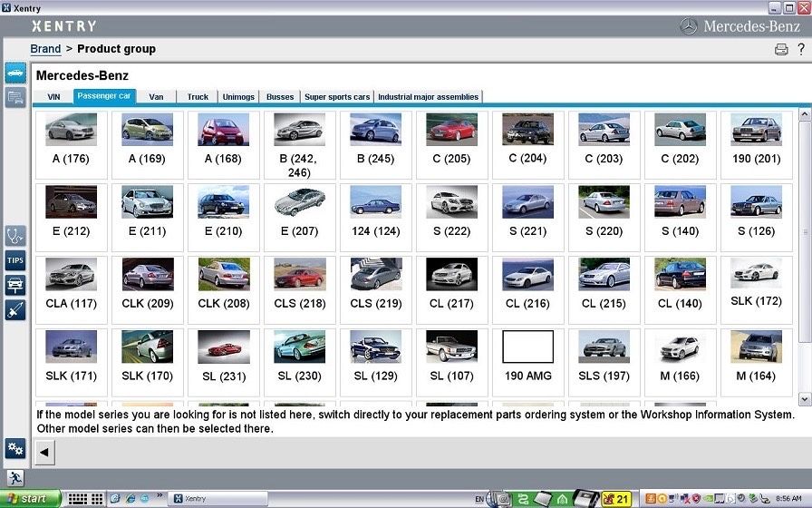Switch to the VIN tab
812x508 pixels.
pos(53,97)
